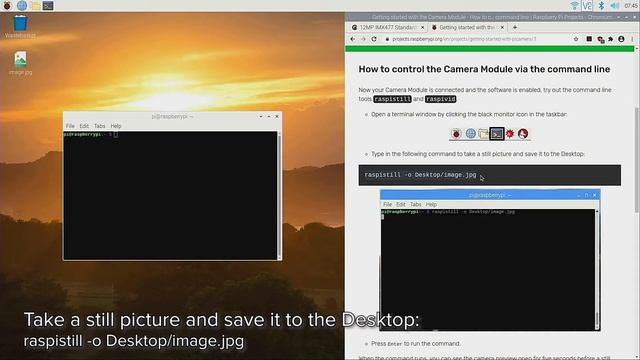Select the image.jpg desktop file
640x360 pixels.
[x=20, y=63]
